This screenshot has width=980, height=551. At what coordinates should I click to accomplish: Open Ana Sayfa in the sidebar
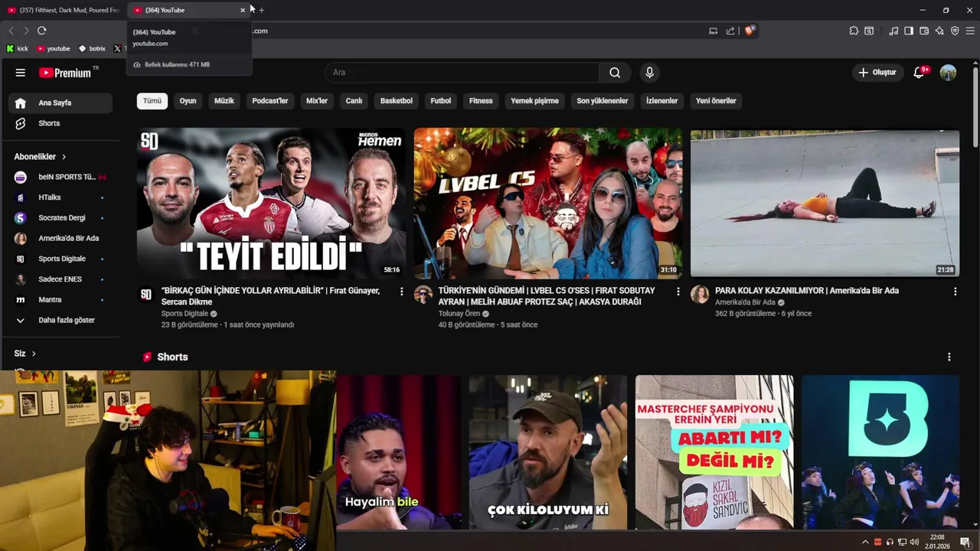click(x=60, y=103)
